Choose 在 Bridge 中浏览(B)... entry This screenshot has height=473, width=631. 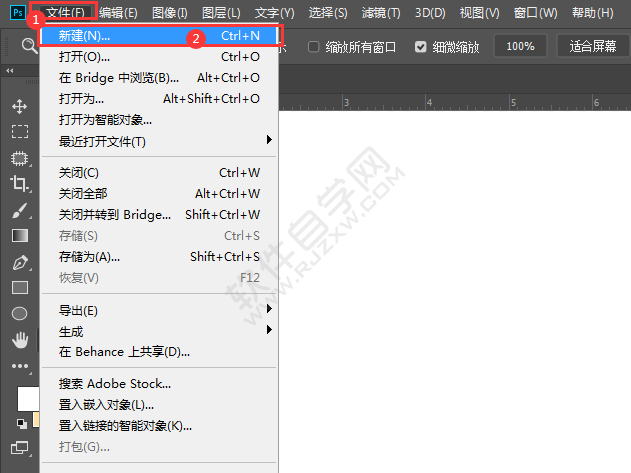pyautogui.click(x=159, y=78)
